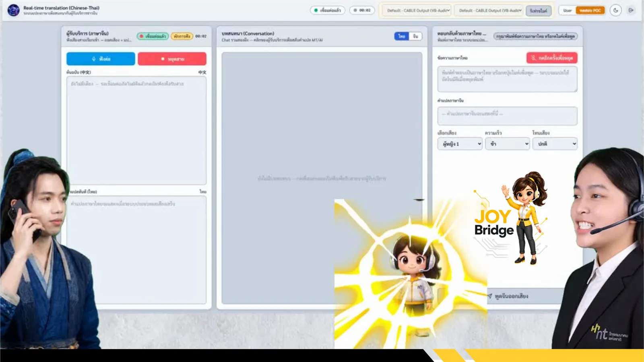Open the voice dropdown showing ผู้หญิง 1

(x=460, y=144)
